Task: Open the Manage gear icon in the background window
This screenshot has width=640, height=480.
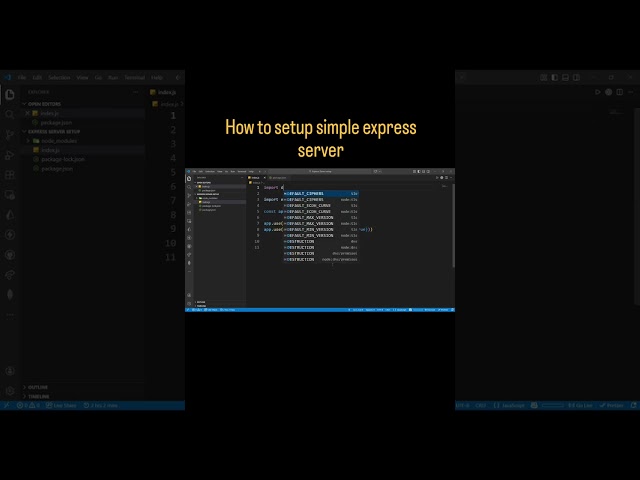Action: (x=10, y=391)
